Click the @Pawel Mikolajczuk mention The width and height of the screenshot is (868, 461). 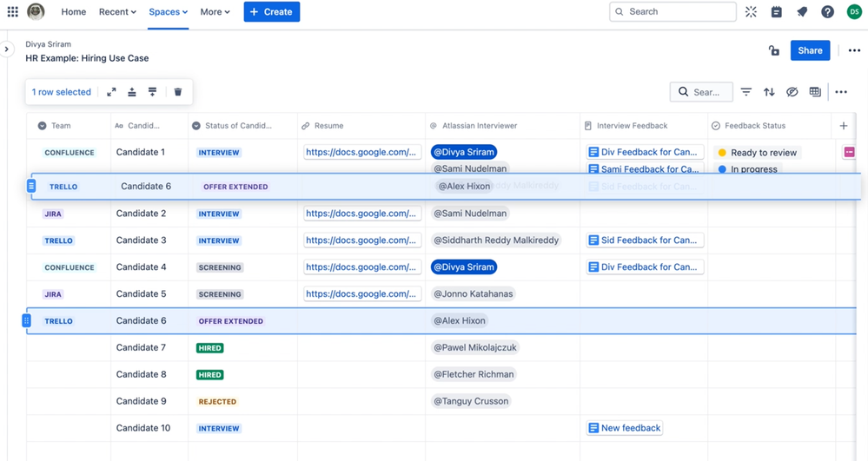click(475, 347)
